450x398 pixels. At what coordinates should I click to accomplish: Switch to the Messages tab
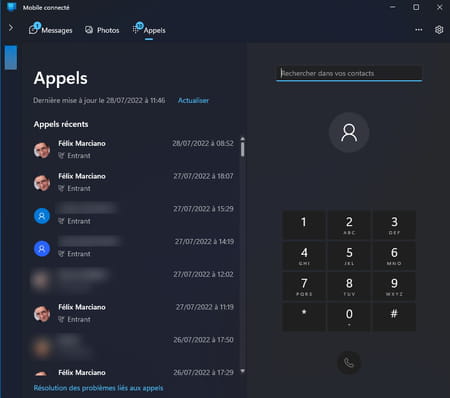coord(51,30)
